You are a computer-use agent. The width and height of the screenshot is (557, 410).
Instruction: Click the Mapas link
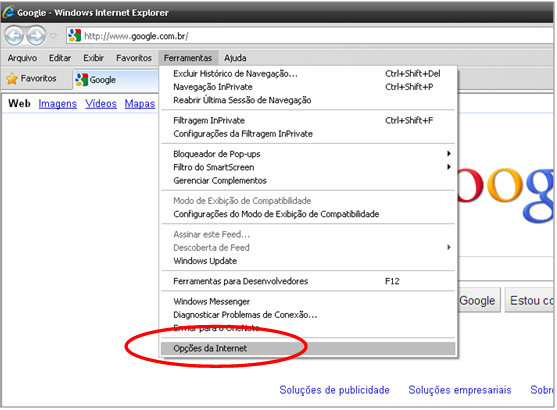(x=140, y=104)
